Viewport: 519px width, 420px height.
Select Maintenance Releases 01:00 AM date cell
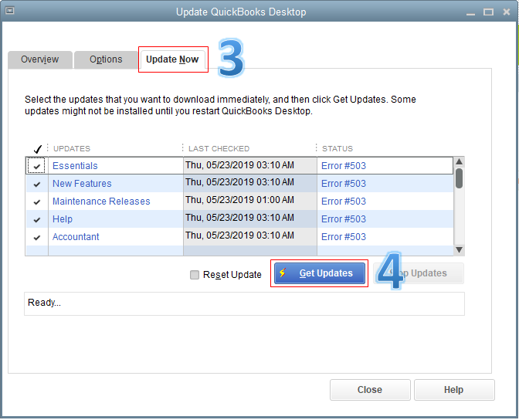(x=250, y=201)
